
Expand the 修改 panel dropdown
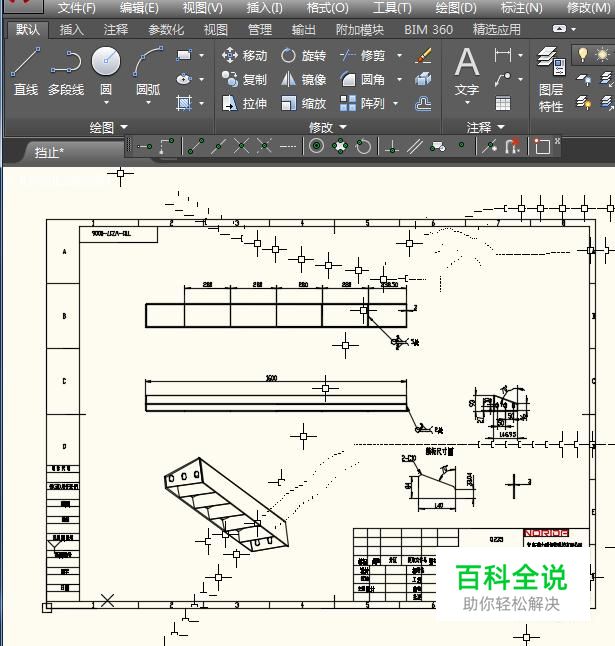coord(327,127)
